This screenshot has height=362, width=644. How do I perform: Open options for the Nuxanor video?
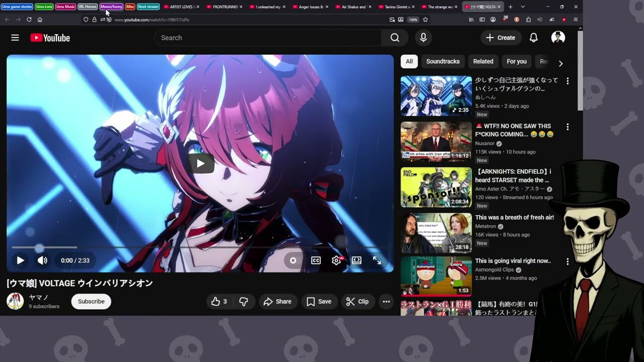(x=568, y=127)
